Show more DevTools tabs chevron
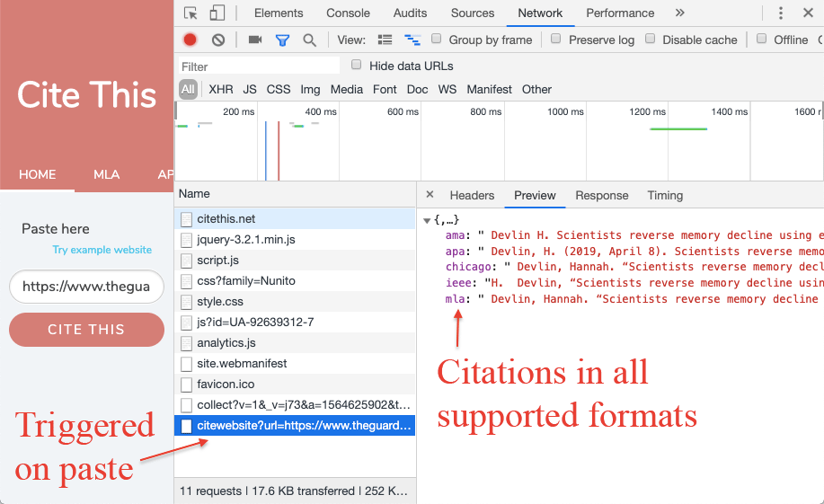Viewport: 824px width, 504px height. (x=680, y=13)
